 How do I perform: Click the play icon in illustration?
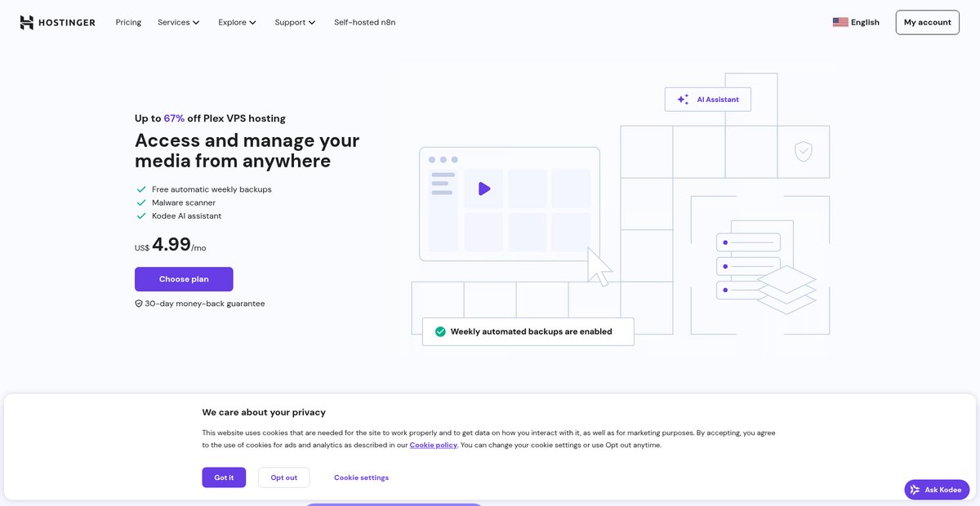click(x=484, y=189)
